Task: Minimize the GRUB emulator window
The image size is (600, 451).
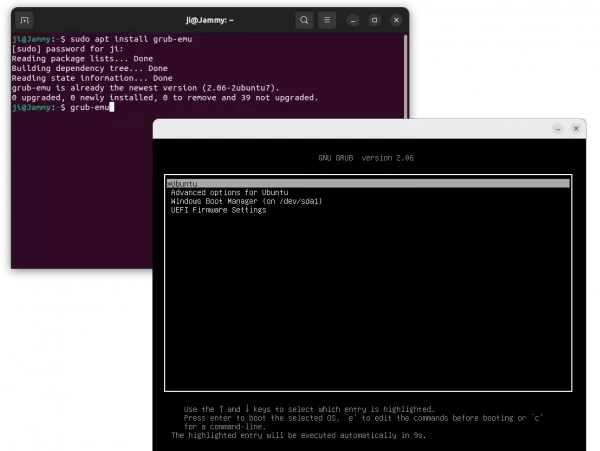Action: coord(558,129)
